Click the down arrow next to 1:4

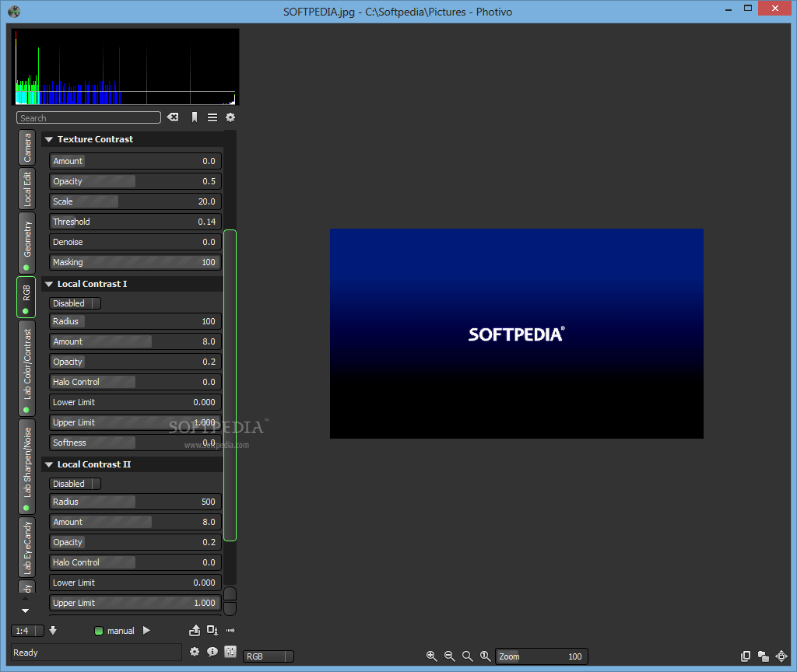pos(53,630)
